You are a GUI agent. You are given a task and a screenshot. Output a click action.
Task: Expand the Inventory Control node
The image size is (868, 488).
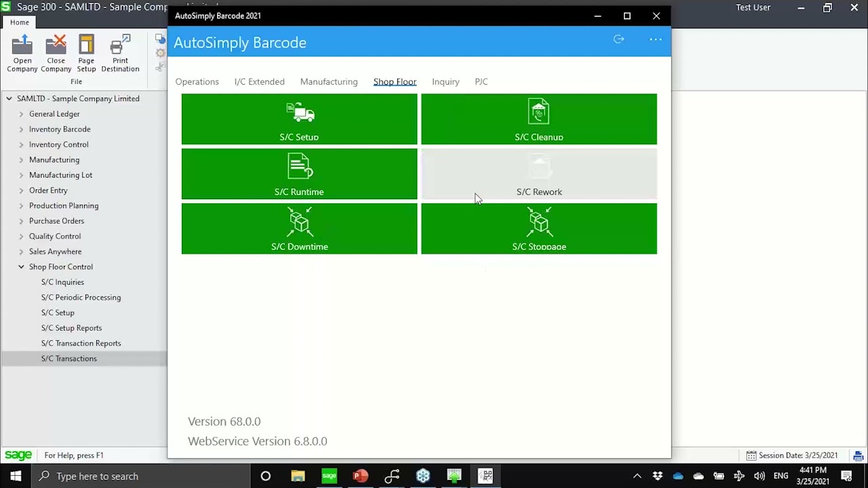(x=21, y=145)
